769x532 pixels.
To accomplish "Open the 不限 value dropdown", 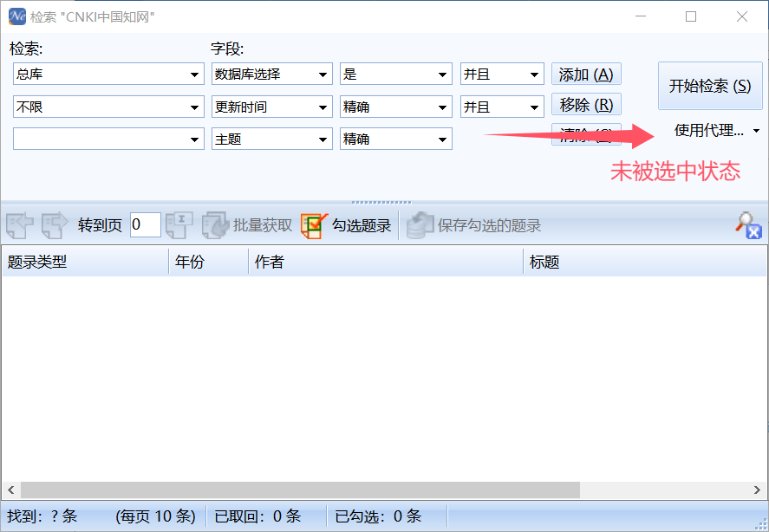I will click(194, 107).
